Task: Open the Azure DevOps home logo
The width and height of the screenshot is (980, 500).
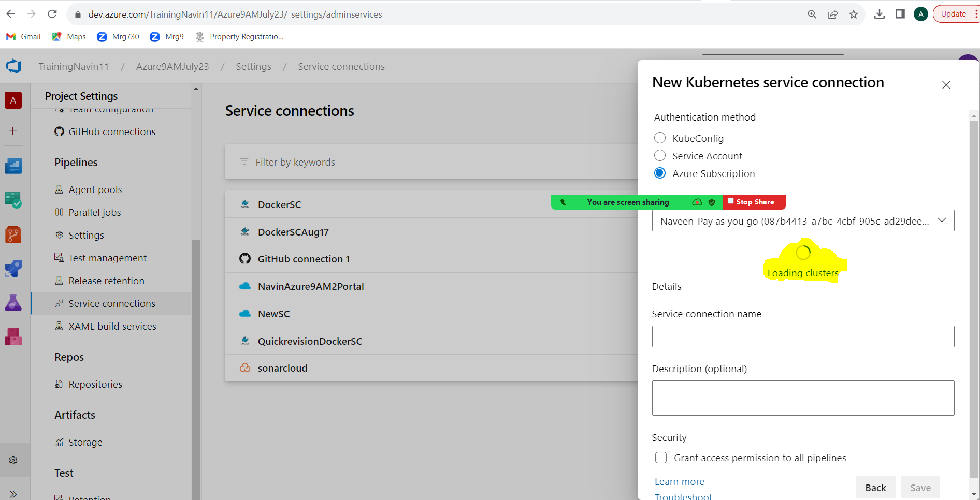Action: (13, 66)
